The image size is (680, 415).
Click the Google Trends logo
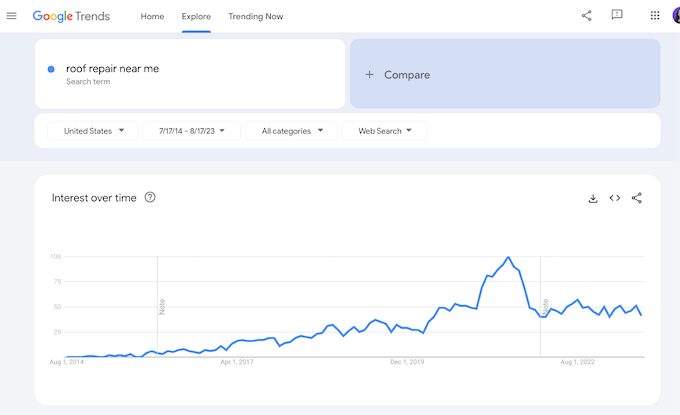point(71,17)
